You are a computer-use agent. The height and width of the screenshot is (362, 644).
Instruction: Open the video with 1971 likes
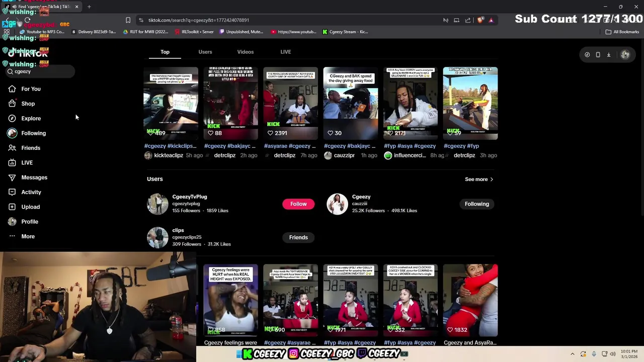point(351,300)
